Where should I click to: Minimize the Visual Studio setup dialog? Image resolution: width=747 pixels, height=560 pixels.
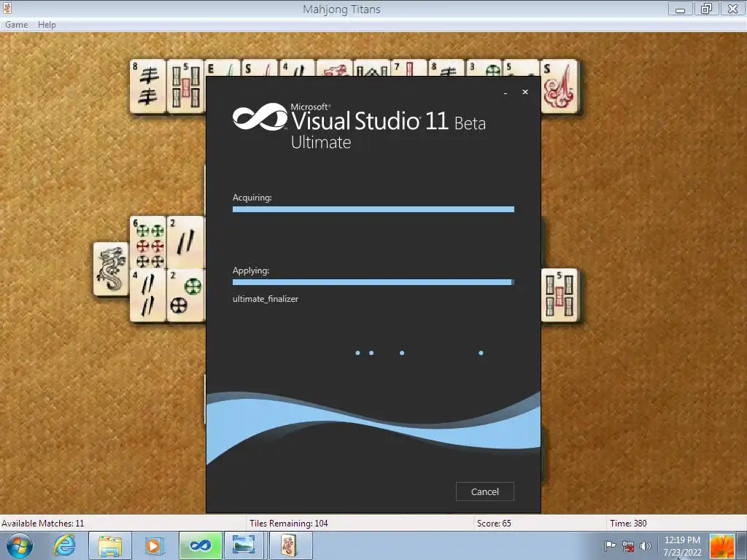tap(505, 93)
